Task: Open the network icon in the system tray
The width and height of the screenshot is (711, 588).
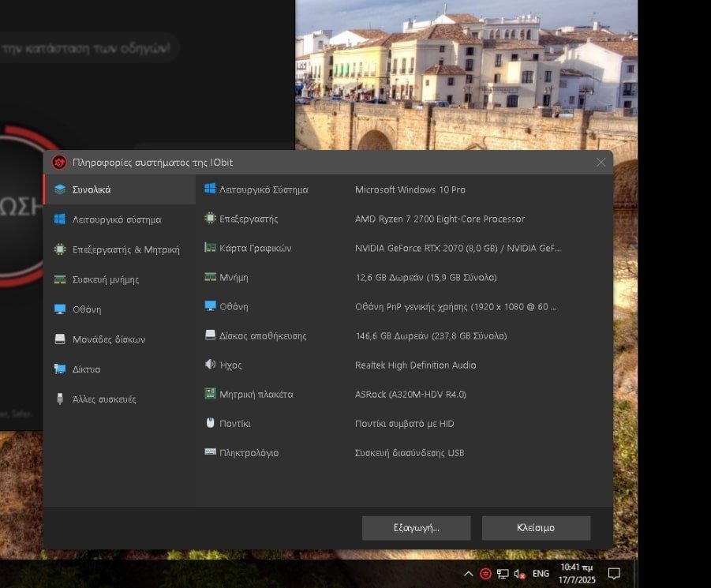Action: pyautogui.click(x=503, y=574)
